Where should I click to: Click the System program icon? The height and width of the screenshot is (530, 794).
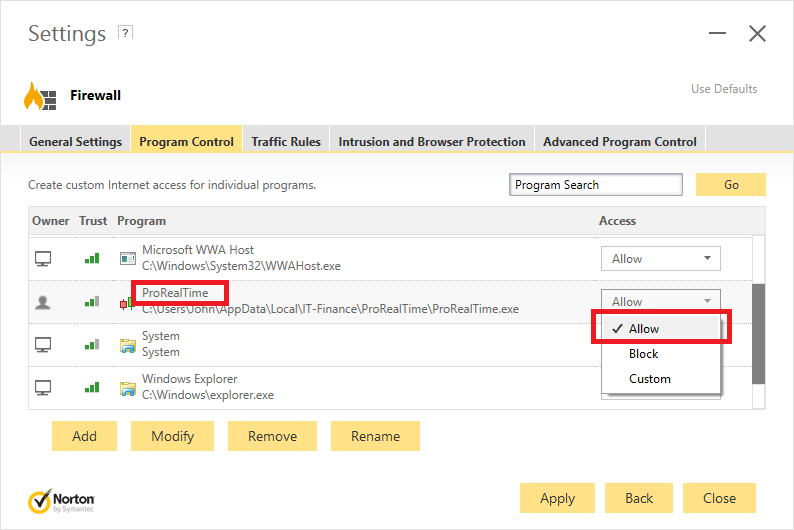coord(127,345)
